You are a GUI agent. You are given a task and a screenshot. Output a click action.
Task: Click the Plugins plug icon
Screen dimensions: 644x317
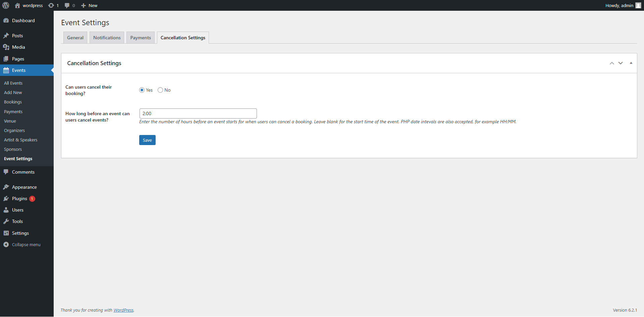click(x=6, y=198)
